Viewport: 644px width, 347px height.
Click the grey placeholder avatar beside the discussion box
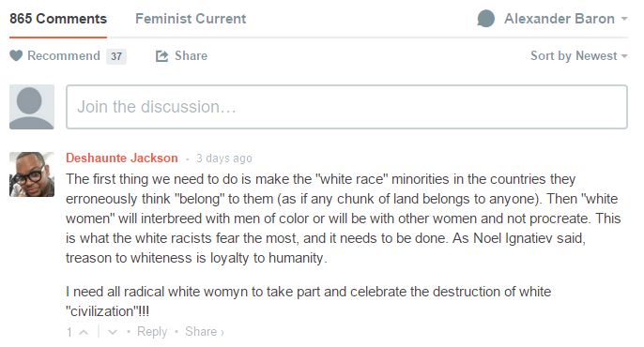32,107
